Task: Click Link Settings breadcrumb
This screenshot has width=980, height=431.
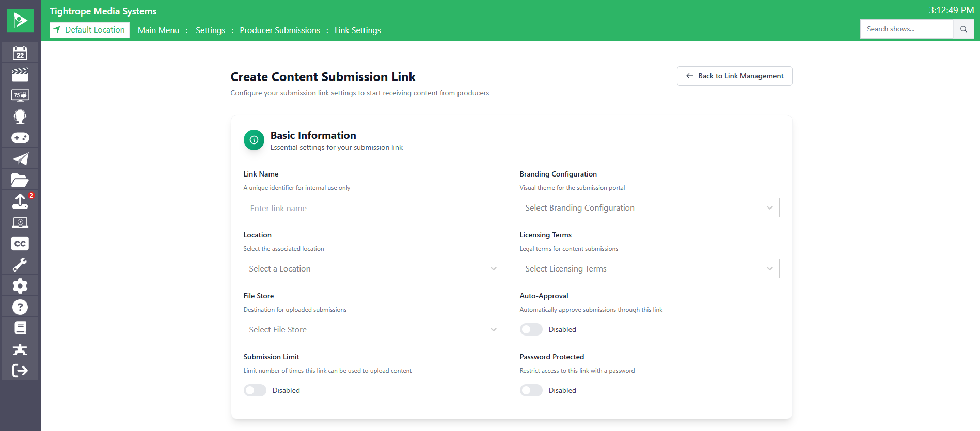Action: click(358, 30)
